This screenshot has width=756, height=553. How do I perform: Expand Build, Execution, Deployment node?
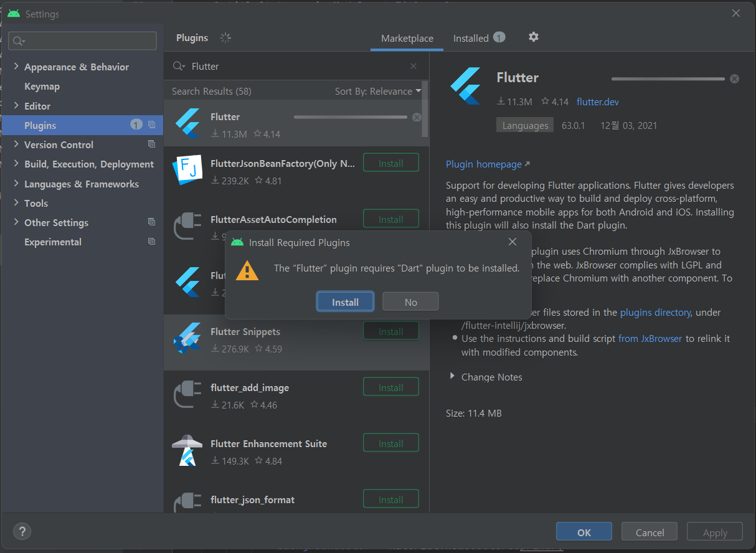[16, 164]
